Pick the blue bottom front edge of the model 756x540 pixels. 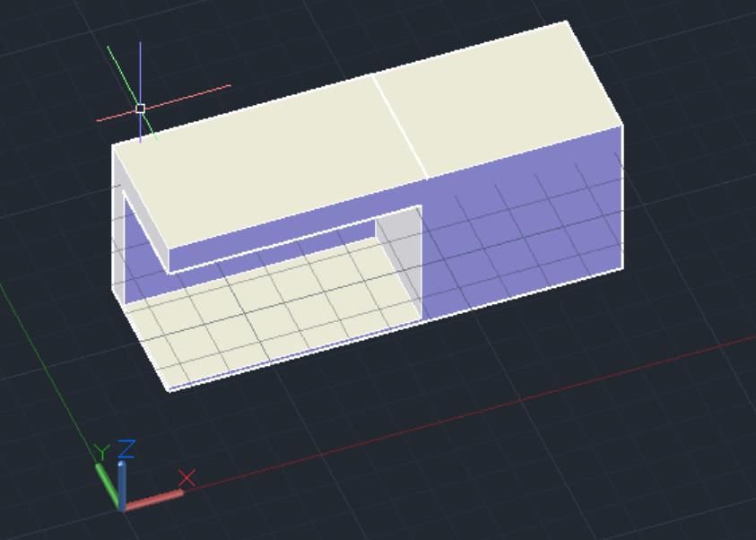[296, 353]
